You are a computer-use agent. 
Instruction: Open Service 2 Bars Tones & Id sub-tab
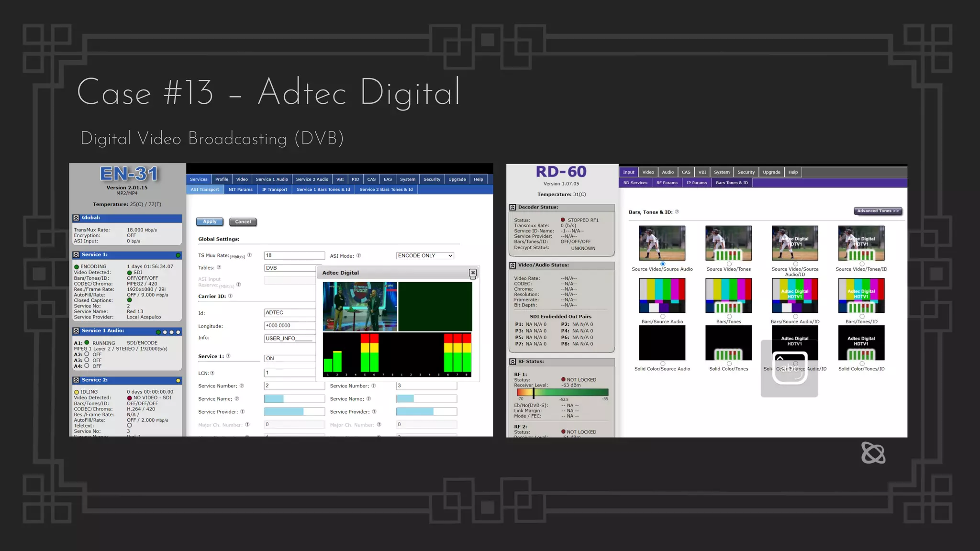[x=386, y=190]
